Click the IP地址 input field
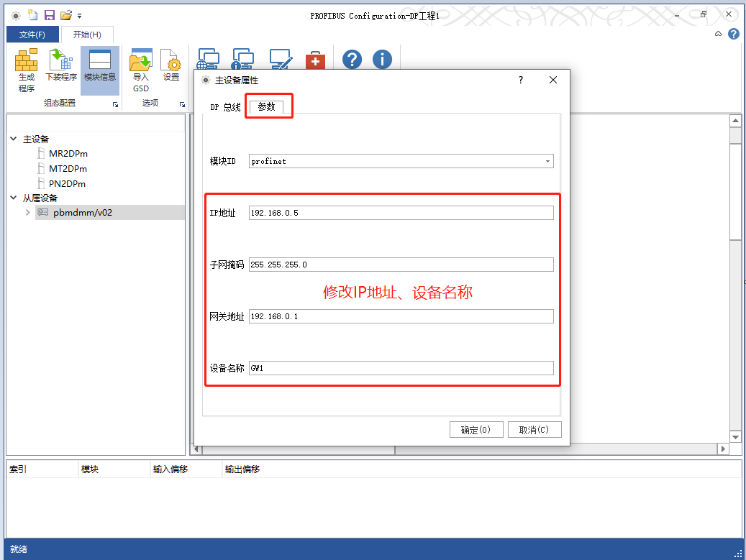746x560 pixels. (x=400, y=212)
